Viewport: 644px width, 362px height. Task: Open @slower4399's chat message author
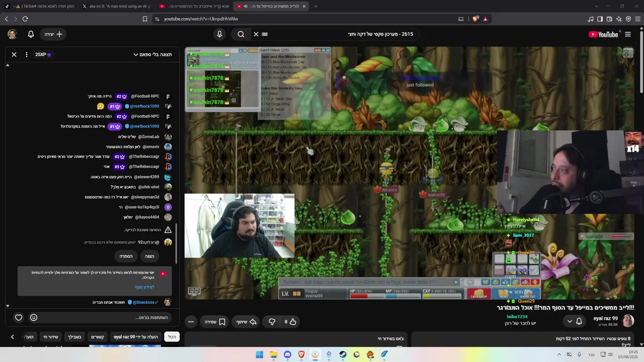tap(146, 177)
